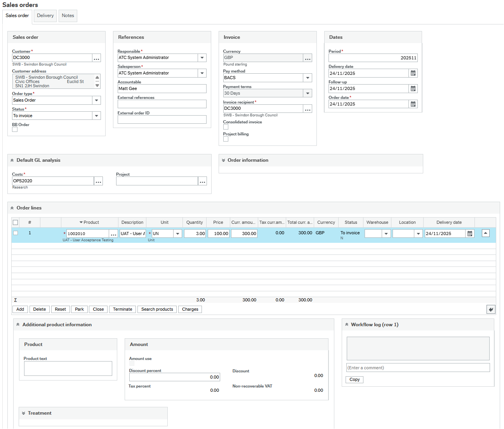Click the order line delivery date calendar icon

[470, 234]
